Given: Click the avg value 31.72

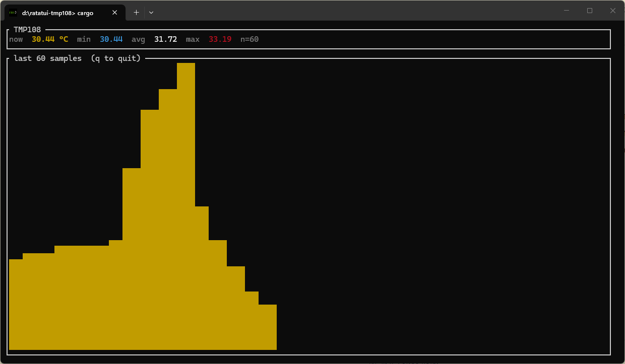Looking at the screenshot, I should 166,39.
